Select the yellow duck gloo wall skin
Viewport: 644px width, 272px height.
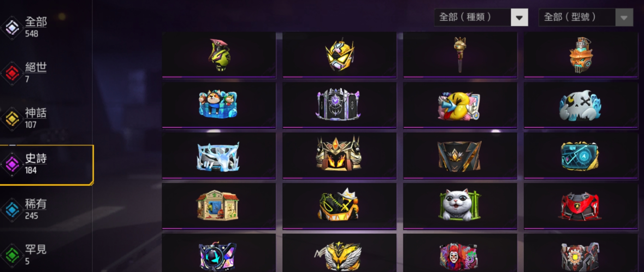click(x=460, y=105)
